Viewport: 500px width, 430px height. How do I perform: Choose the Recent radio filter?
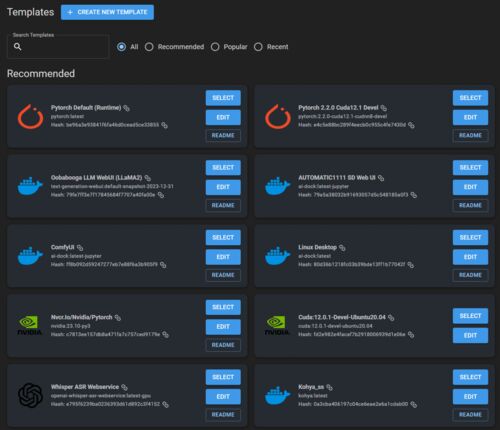(258, 47)
